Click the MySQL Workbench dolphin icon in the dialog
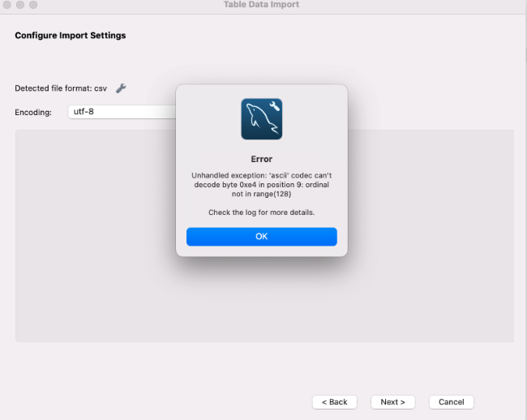The height and width of the screenshot is (420, 527). tap(262, 119)
